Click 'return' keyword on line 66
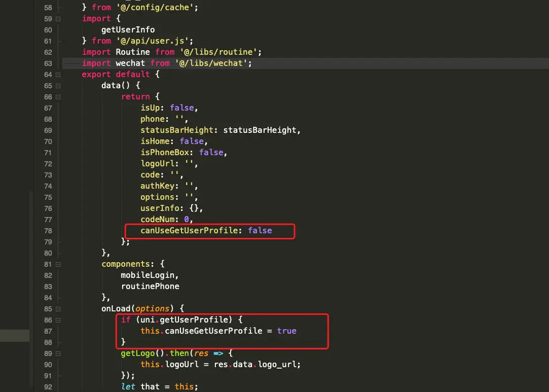This screenshot has width=549, height=392. pyautogui.click(x=135, y=97)
